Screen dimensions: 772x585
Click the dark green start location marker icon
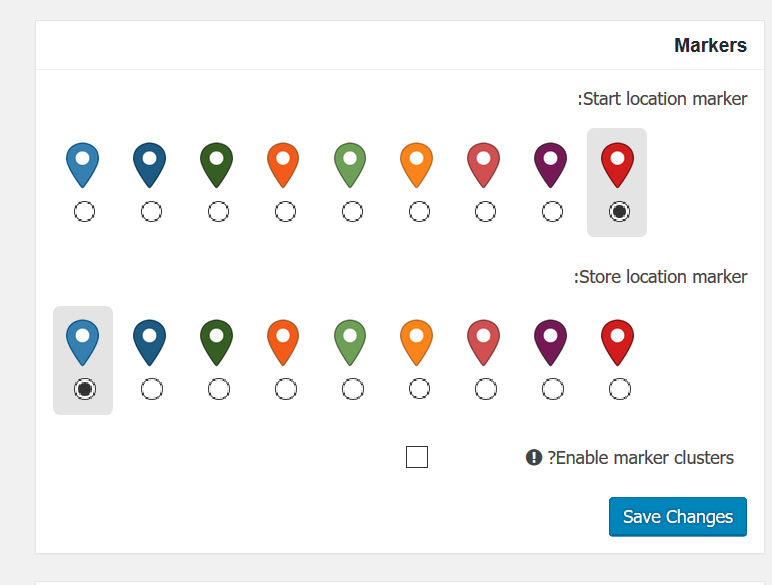216,165
